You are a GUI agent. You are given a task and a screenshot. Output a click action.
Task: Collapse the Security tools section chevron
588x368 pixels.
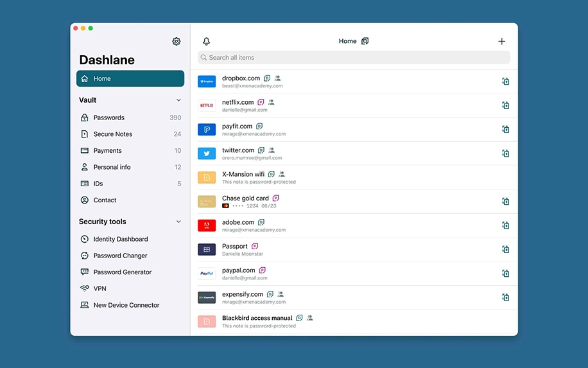point(178,222)
